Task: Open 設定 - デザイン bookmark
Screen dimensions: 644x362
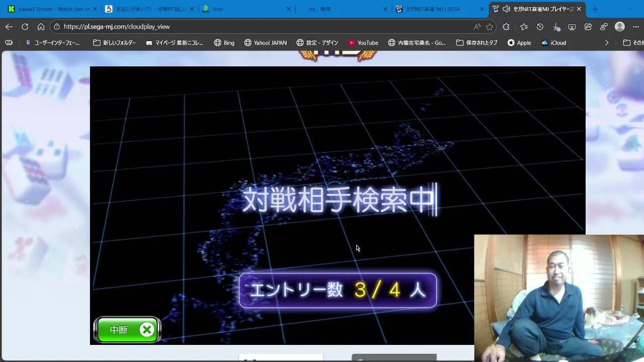Action: click(317, 43)
